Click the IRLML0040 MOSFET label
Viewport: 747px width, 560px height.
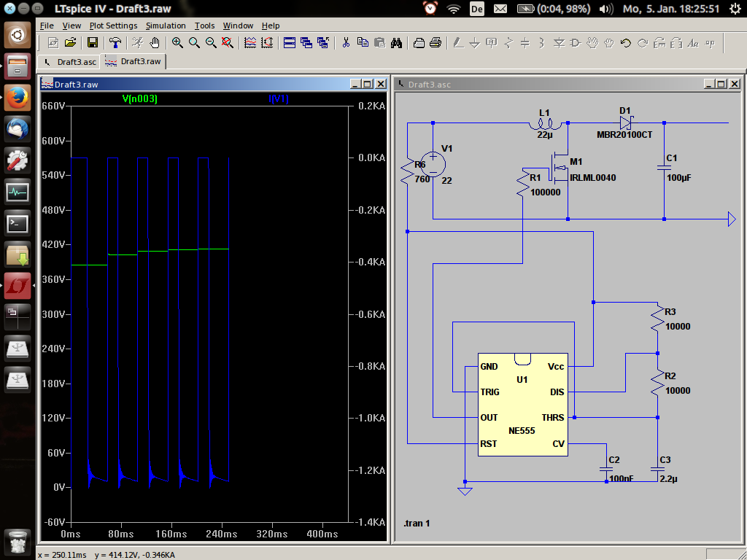point(592,178)
